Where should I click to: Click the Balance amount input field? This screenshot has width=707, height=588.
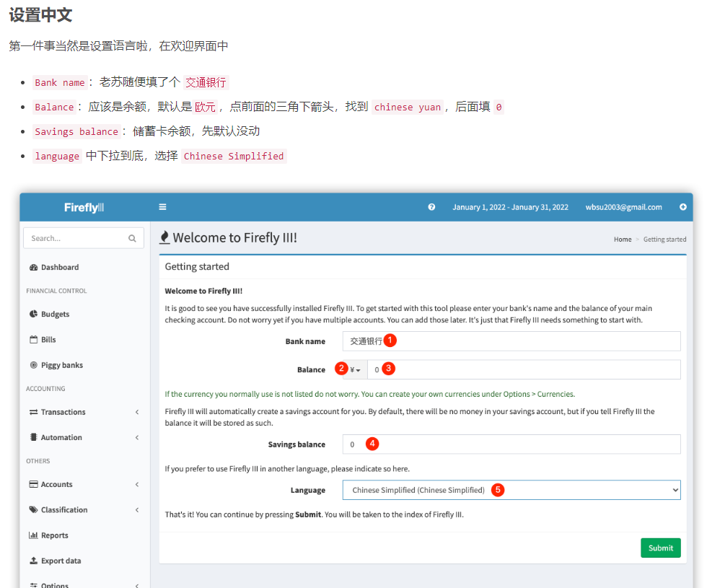coord(524,369)
